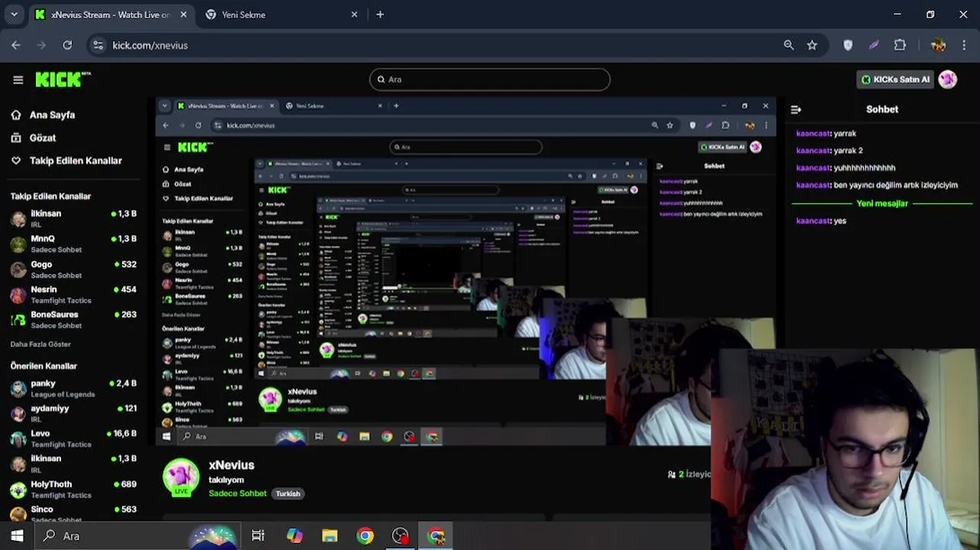Go back in browser history
Screen dimensions: 980x550
pos(16,45)
